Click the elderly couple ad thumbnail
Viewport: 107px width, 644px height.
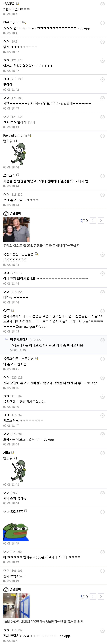[x=16, y=229]
